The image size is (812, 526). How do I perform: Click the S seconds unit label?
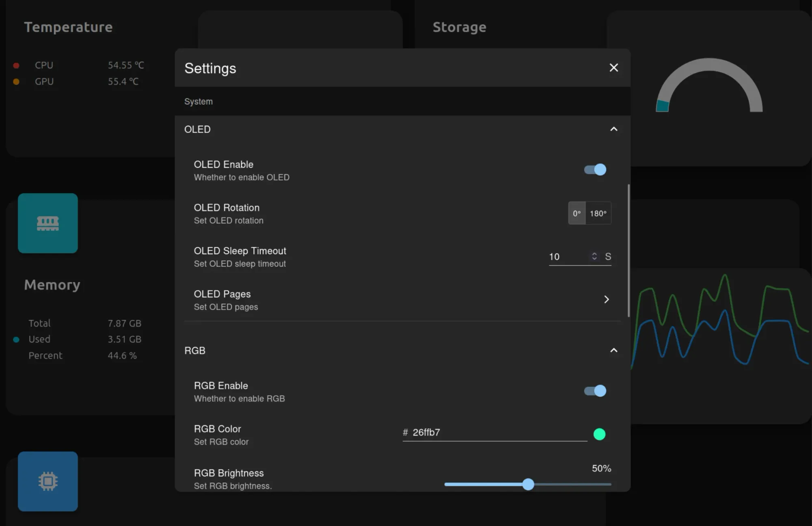(608, 256)
